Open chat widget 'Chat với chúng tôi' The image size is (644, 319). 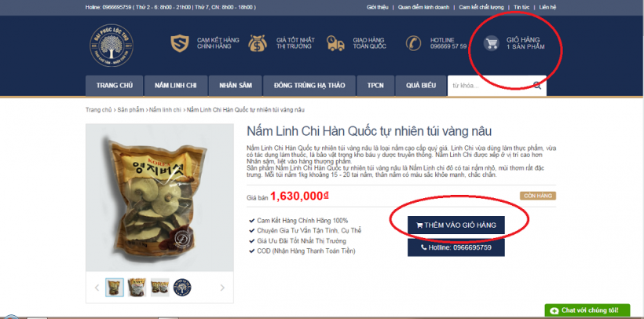tap(587, 310)
